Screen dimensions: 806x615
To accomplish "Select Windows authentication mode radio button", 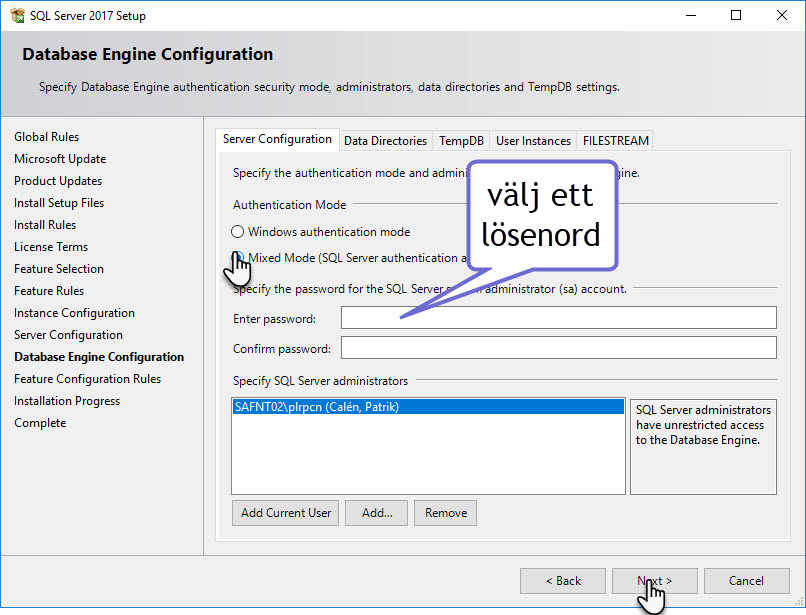I will pyautogui.click(x=237, y=232).
